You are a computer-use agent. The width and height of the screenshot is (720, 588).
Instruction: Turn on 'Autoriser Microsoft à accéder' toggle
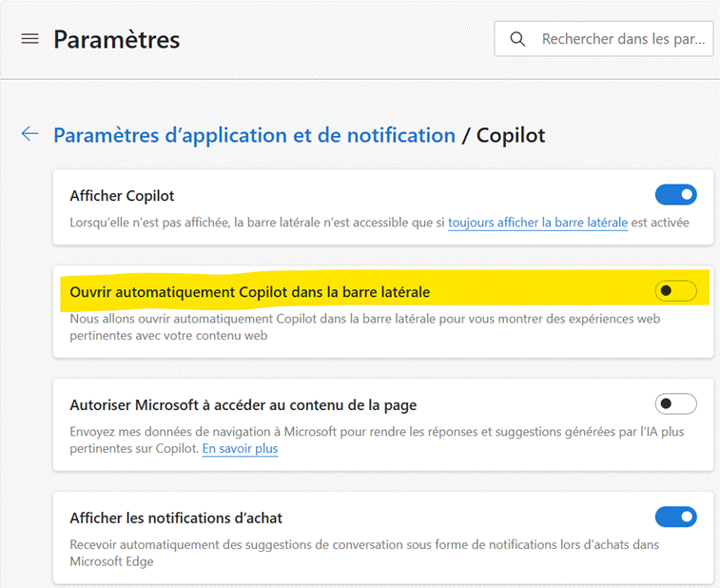click(x=675, y=403)
